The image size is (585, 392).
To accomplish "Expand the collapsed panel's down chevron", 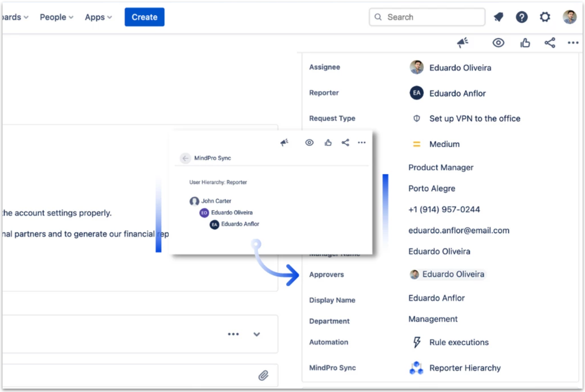I will (x=257, y=334).
